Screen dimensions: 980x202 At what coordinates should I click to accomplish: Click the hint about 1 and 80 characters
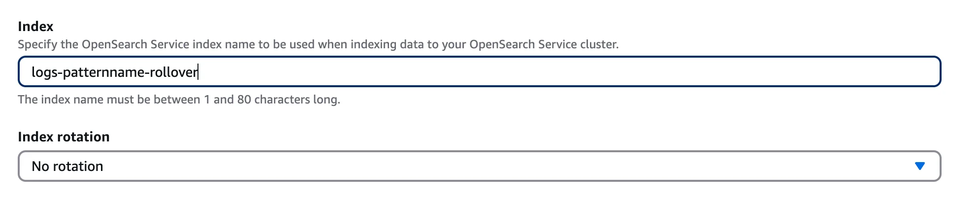pos(179,100)
